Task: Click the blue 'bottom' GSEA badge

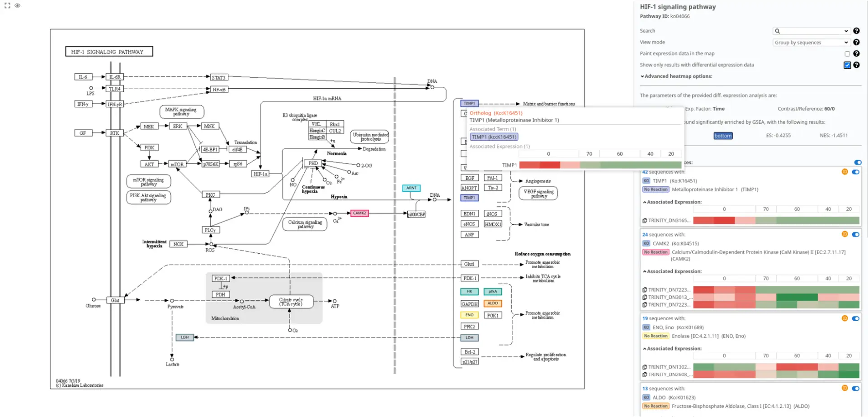Action: coord(723,136)
